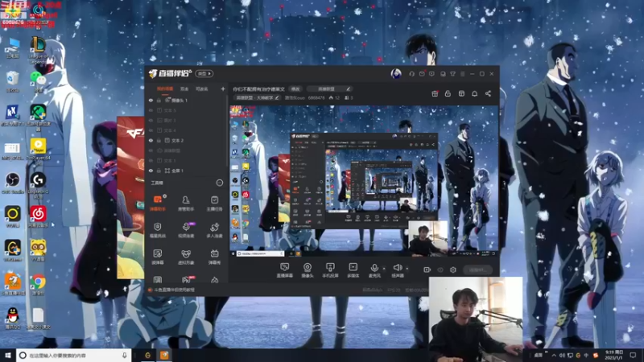Open the notification bell icon

[474, 93]
